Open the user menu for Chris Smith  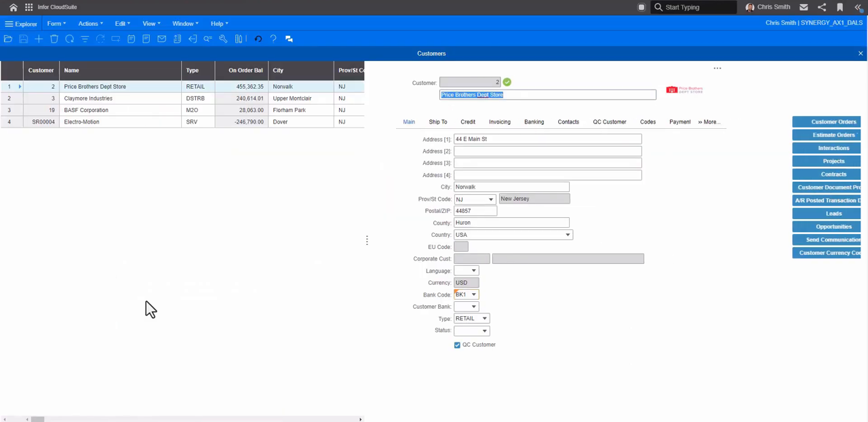coord(768,7)
